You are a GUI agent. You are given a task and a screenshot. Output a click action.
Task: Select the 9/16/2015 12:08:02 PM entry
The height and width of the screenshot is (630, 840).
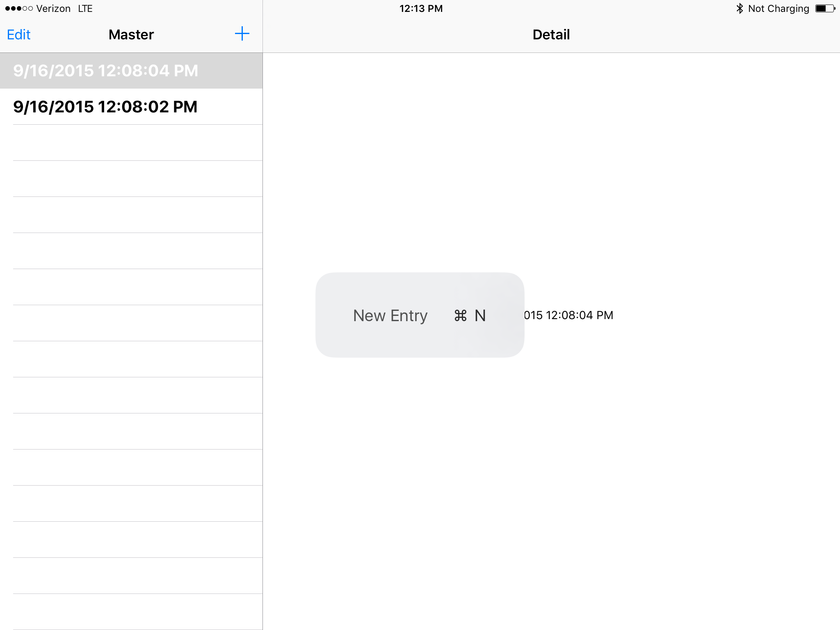[105, 107]
